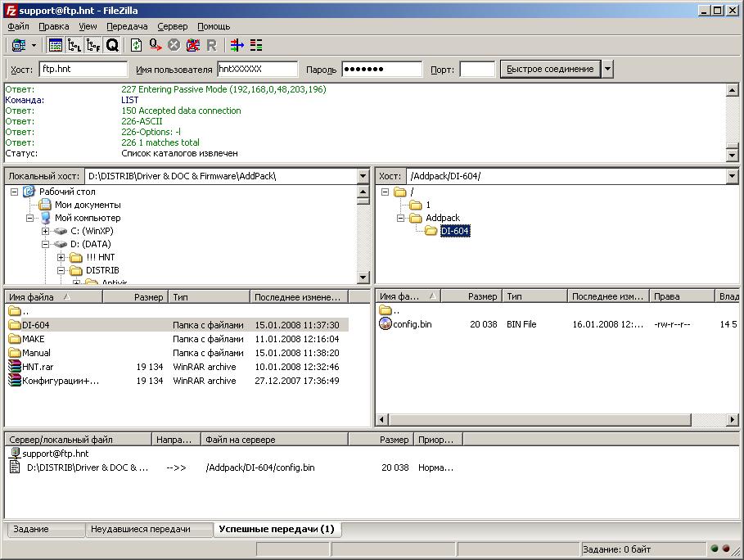Viewport: 744px width, 560px height.
Task: Open the Сервер menu
Action: (x=172, y=26)
